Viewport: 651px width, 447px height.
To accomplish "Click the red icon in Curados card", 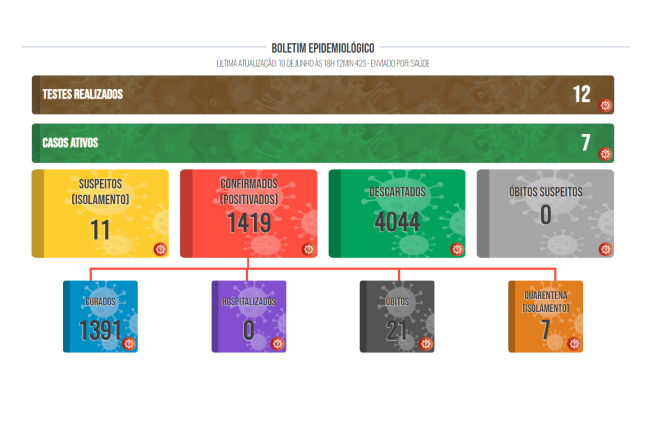I will coord(128,343).
